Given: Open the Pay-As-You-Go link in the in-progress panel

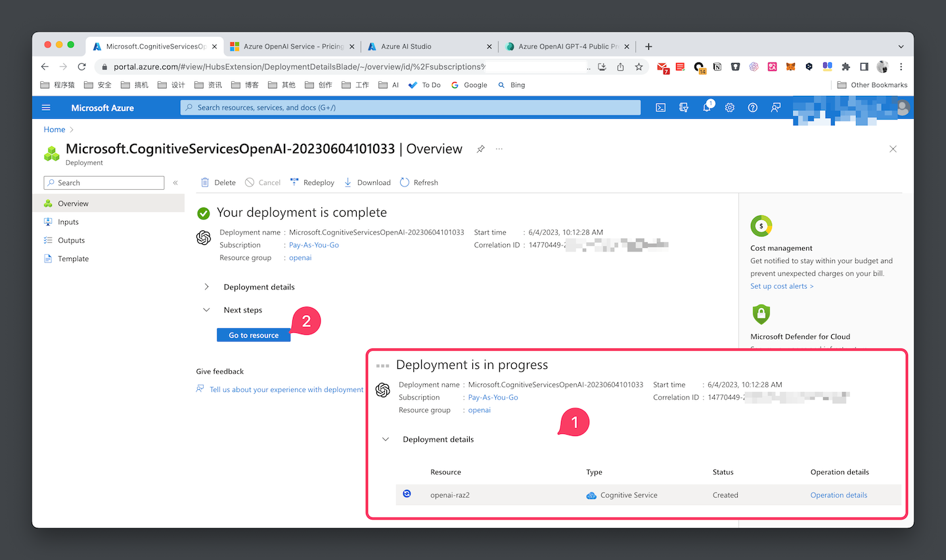Looking at the screenshot, I should (x=493, y=397).
